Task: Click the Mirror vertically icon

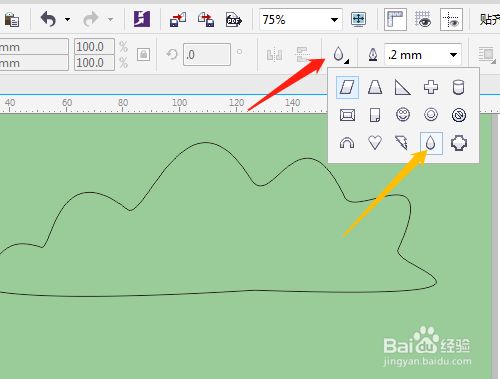Action: [x=302, y=54]
